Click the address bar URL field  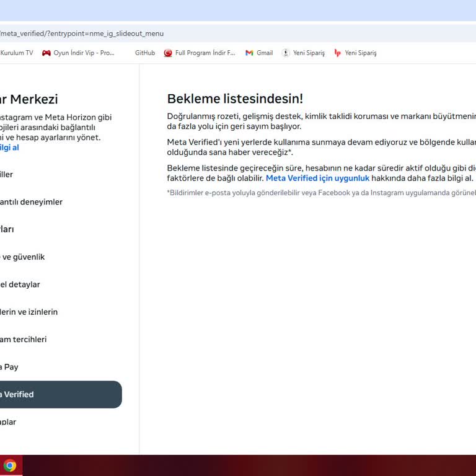(x=238, y=33)
